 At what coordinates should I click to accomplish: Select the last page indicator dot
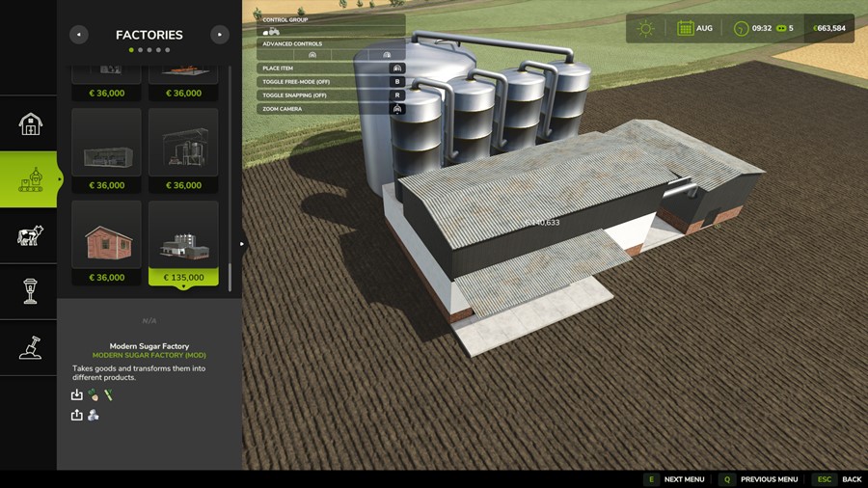pyautogui.click(x=168, y=50)
